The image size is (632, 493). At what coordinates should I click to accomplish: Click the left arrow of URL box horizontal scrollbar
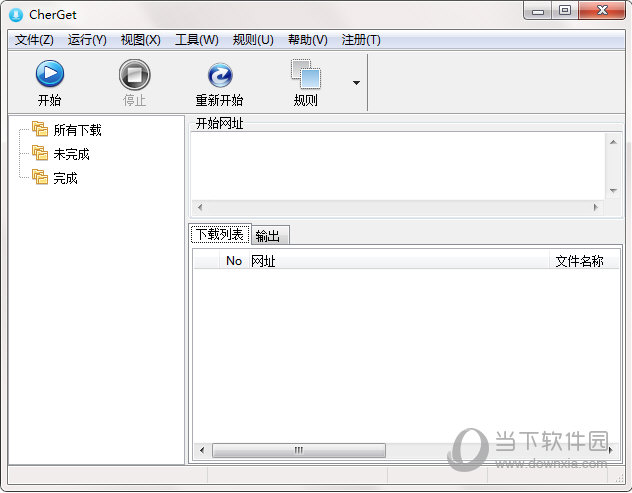tap(200, 207)
